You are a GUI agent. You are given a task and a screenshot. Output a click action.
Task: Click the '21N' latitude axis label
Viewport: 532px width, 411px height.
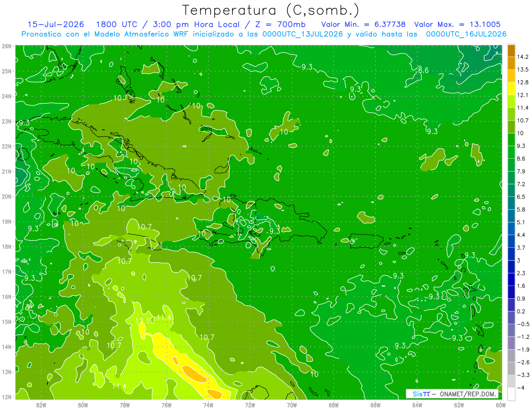6,171
